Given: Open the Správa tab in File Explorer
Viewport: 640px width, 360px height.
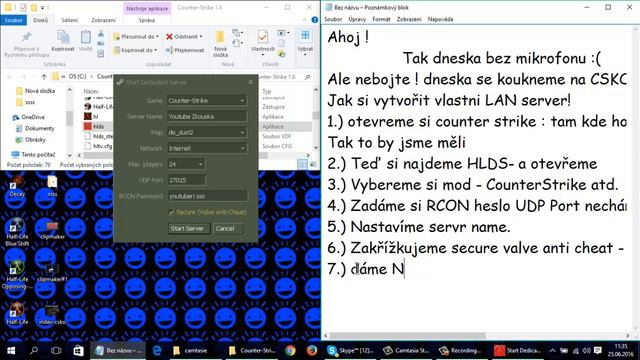Looking at the screenshot, I should (147, 20).
